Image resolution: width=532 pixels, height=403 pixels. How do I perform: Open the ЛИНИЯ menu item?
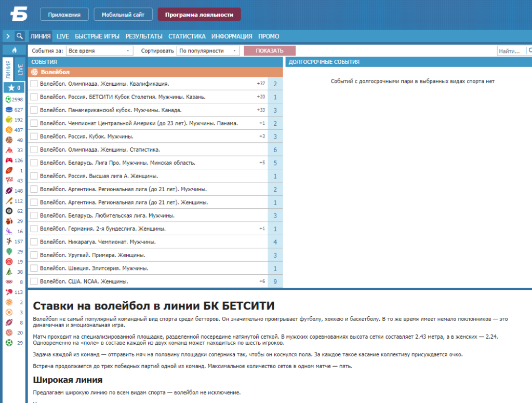click(41, 36)
